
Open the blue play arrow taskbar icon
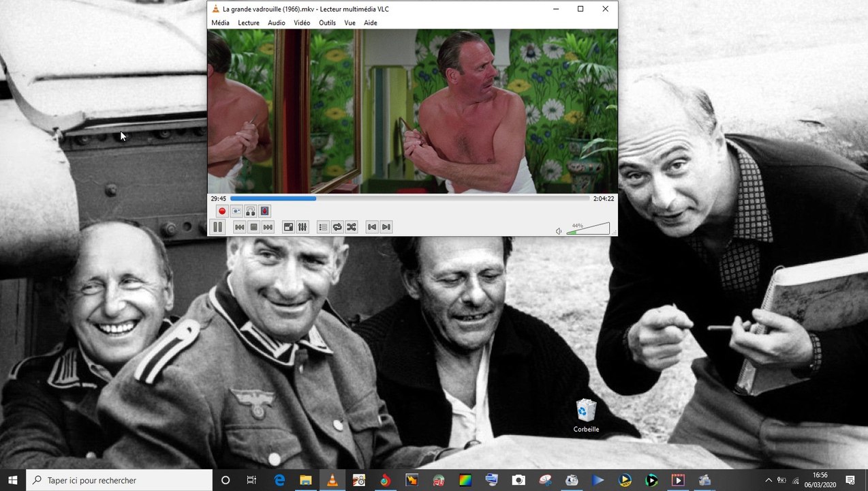598,480
